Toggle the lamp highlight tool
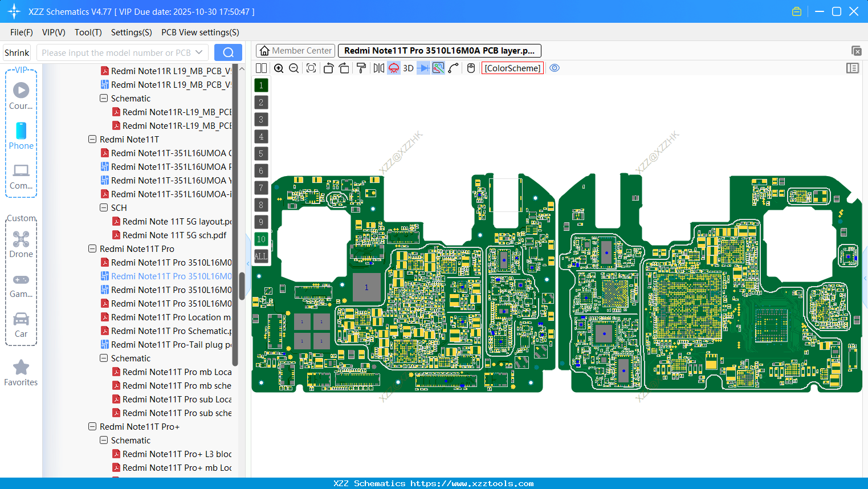 pyautogui.click(x=393, y=68)
